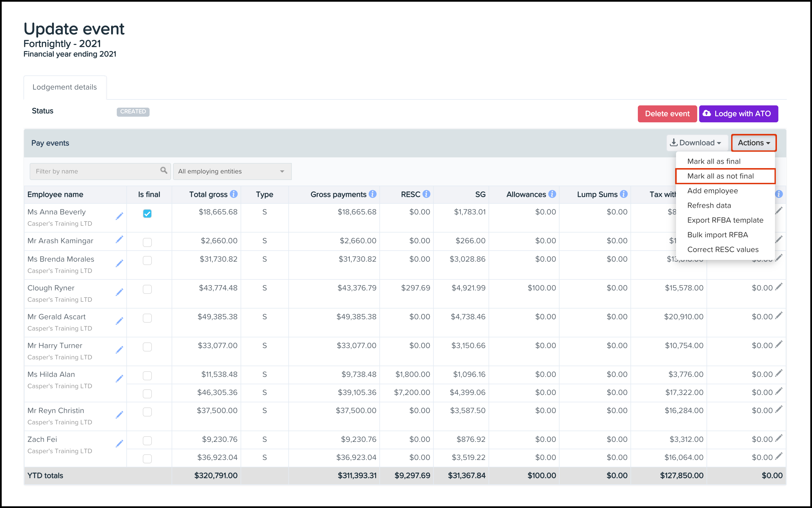Viewport: 812px width, 508px height.
Task: Click Allowances column info icon
Action: [x=552, y=194]
